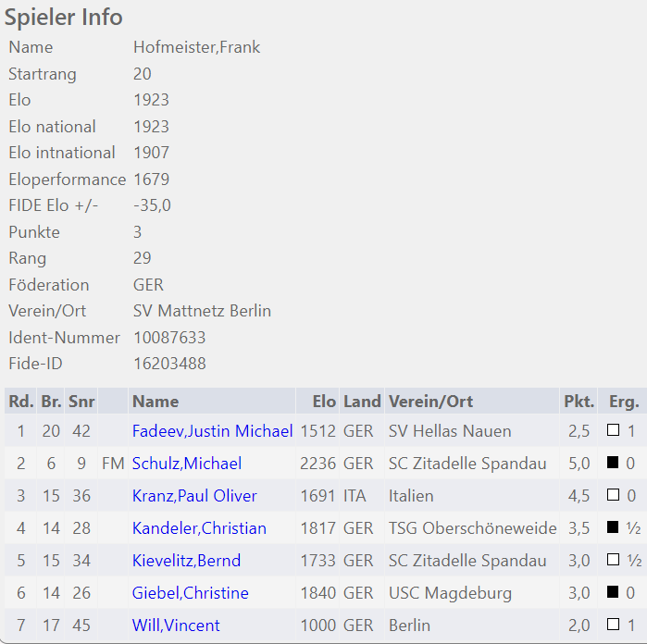Open player link Schulz,Michael
The height and width of the screenshot is (644, 647).
(186, 464)
